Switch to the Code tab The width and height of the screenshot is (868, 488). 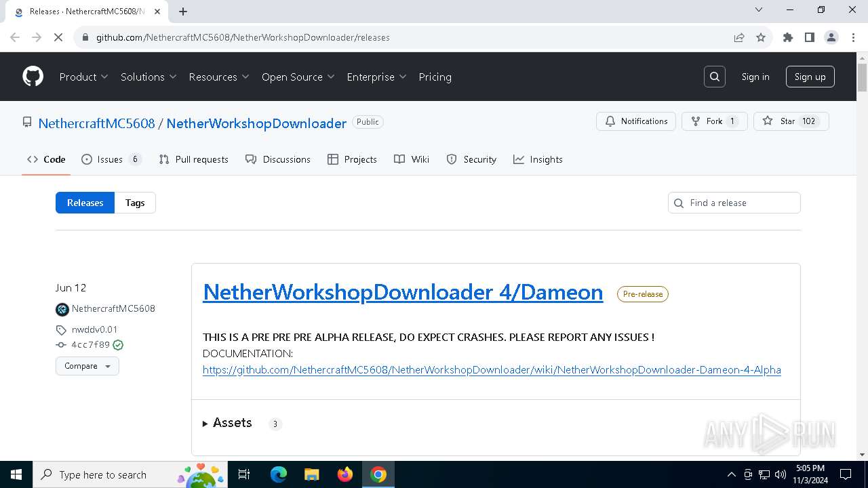tap(46, 159)
